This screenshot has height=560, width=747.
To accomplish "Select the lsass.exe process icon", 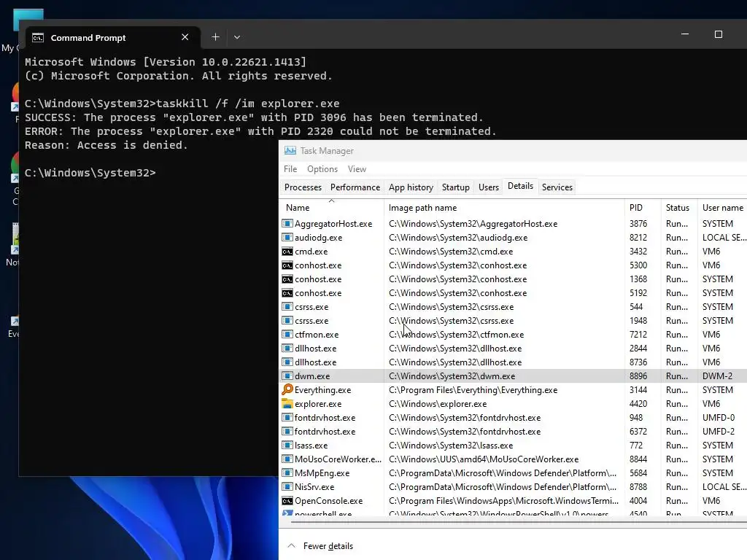I will point(287,446).
